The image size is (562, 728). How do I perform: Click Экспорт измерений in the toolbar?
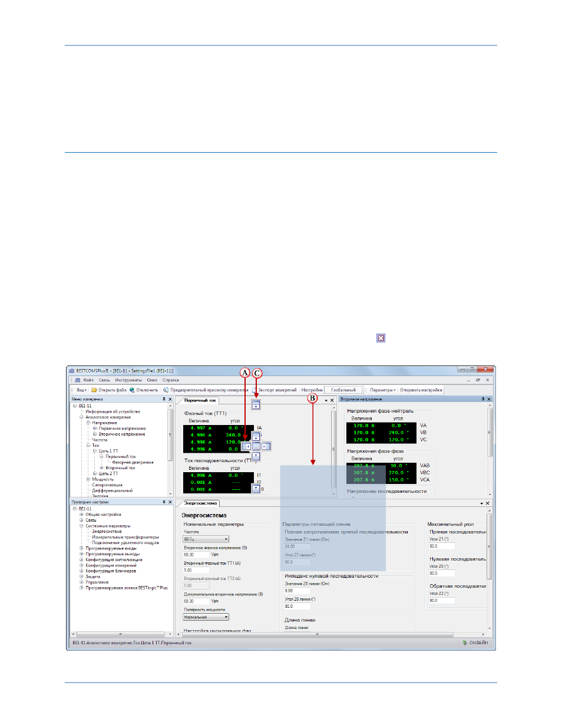[275, 390]
